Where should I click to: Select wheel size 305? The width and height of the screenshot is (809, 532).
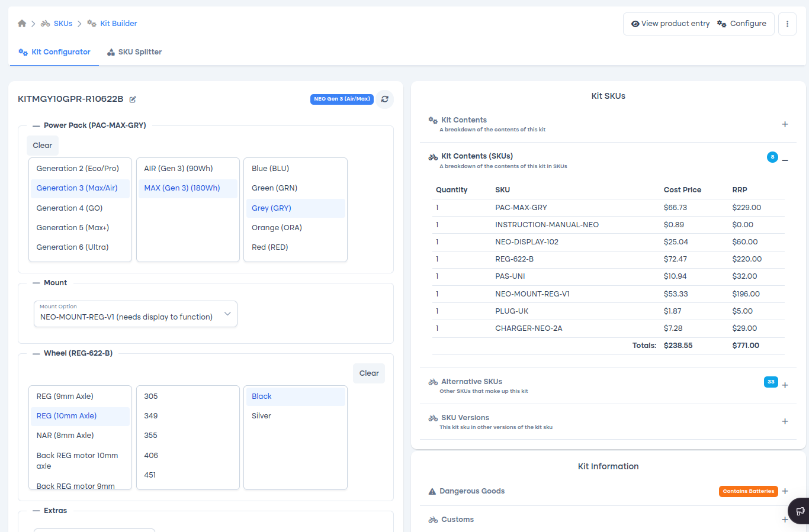(188, 396)
